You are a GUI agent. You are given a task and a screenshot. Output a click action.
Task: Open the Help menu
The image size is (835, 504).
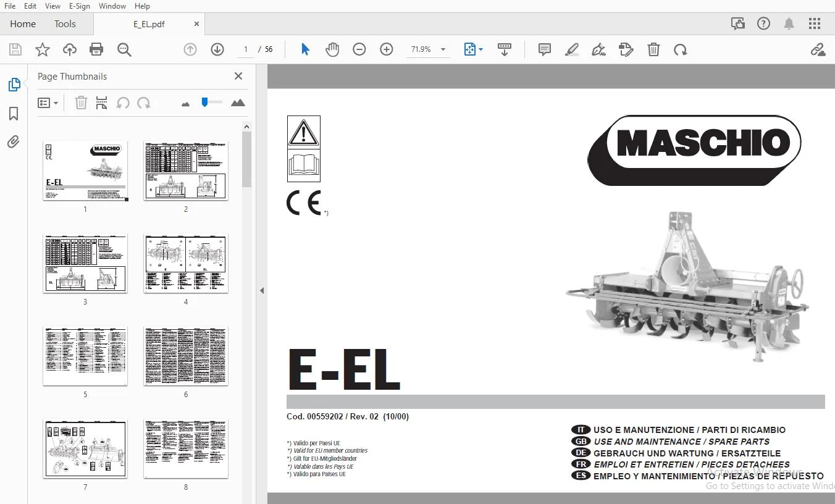pos(142,6)
